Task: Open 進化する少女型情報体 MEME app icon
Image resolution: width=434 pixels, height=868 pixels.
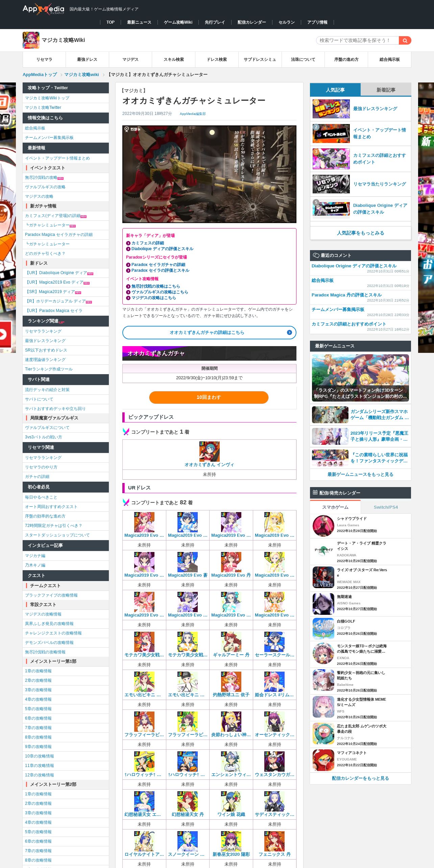Action: point(323,706)
